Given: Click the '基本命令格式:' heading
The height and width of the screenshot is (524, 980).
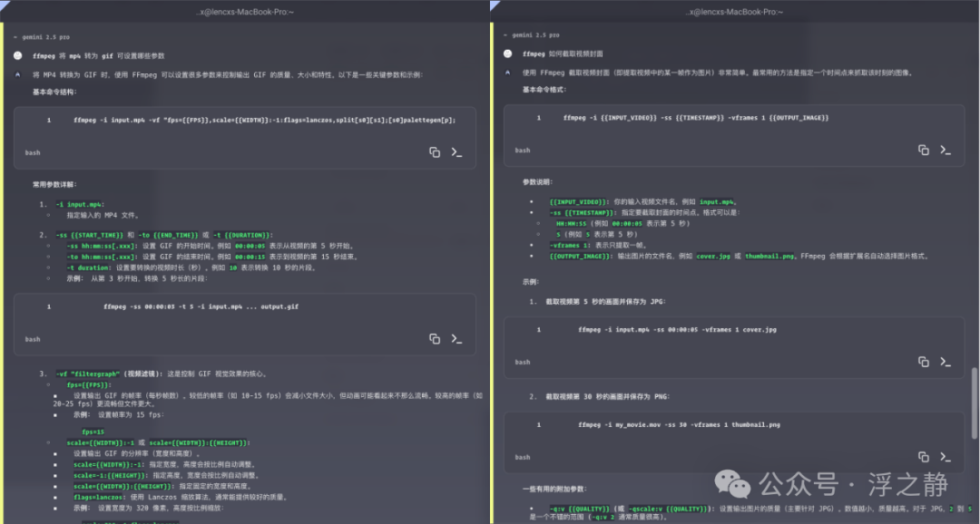Looking at the screenshot, I should point(545,90).
